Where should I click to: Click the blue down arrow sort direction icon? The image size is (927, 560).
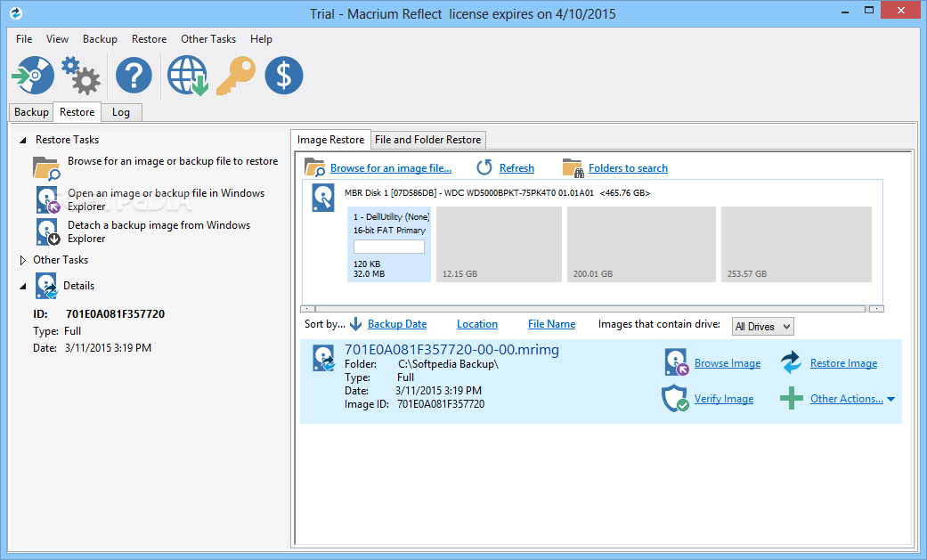coord(356,324)
